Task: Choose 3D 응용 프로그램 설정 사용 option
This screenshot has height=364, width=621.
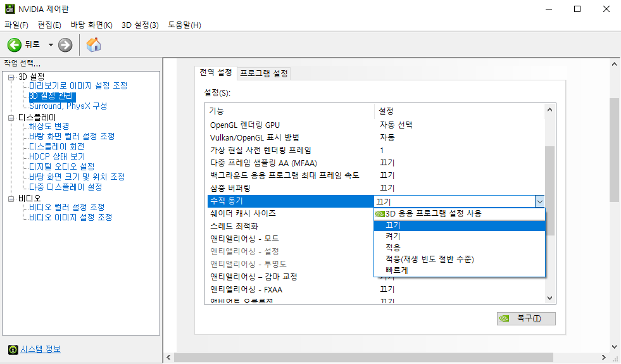Action: click(460, 214)
